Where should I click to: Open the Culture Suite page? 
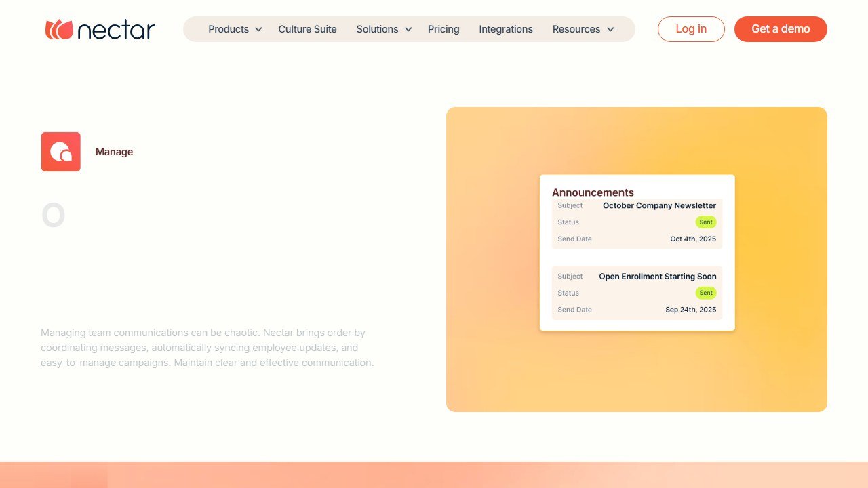click(x=308, y=29)
